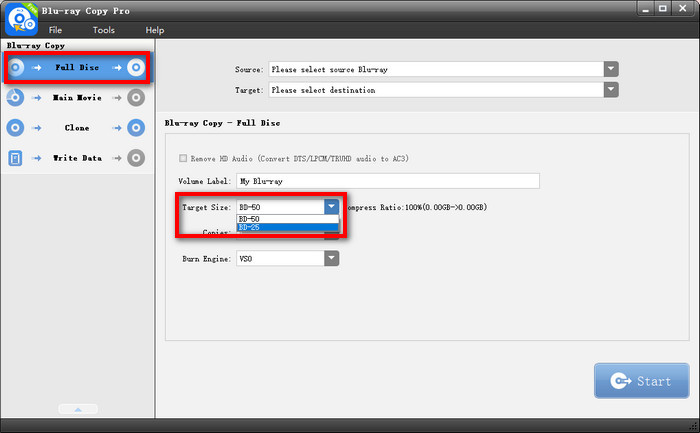Click the Main Movie source disc icon

pyautogui.click(x=15, y=98)
